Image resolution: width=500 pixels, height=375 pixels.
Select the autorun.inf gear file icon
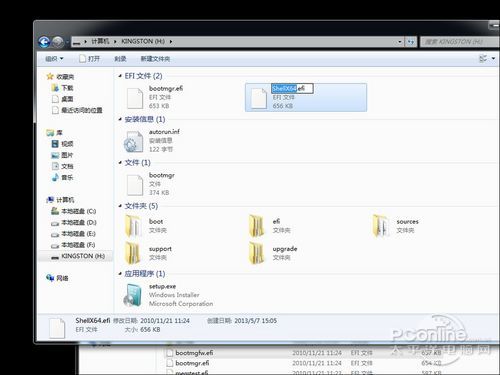133,141
